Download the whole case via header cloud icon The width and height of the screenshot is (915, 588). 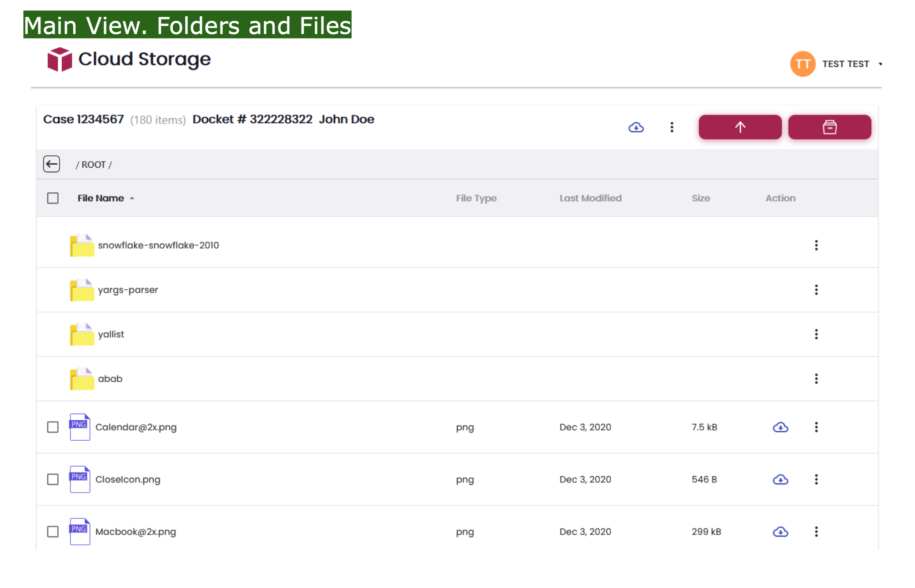click(x=636, y=127)
